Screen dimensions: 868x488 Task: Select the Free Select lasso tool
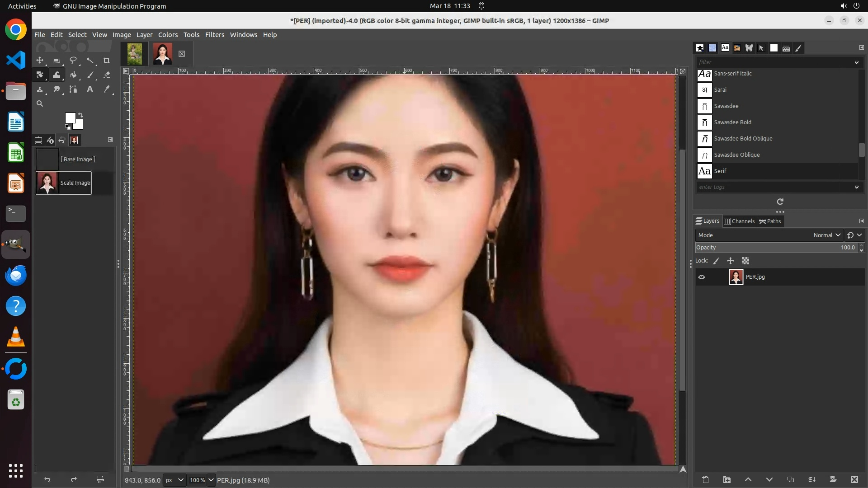click(x=73, y=61)
